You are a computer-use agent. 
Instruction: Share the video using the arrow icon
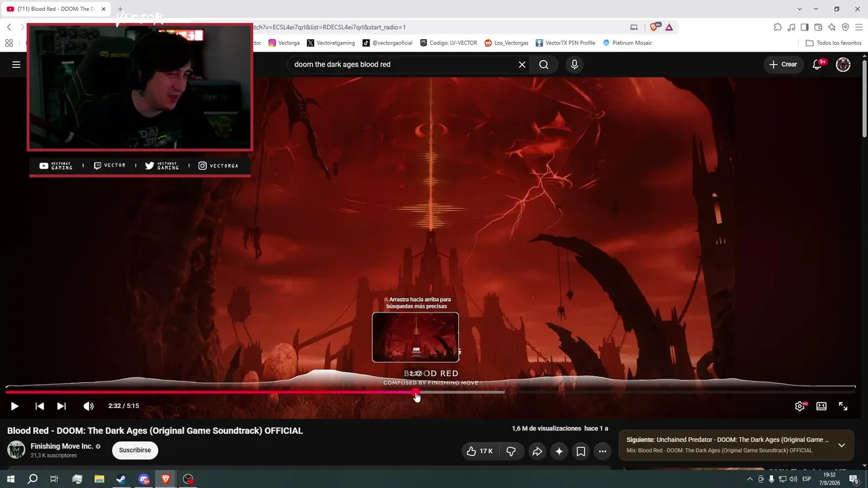537,451
